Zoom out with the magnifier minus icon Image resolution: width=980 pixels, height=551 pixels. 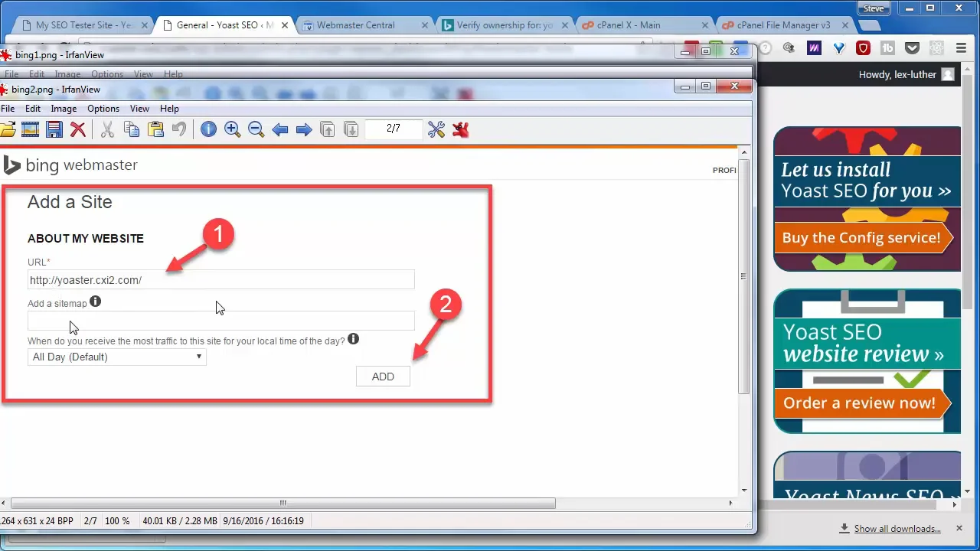click(256, 129)
